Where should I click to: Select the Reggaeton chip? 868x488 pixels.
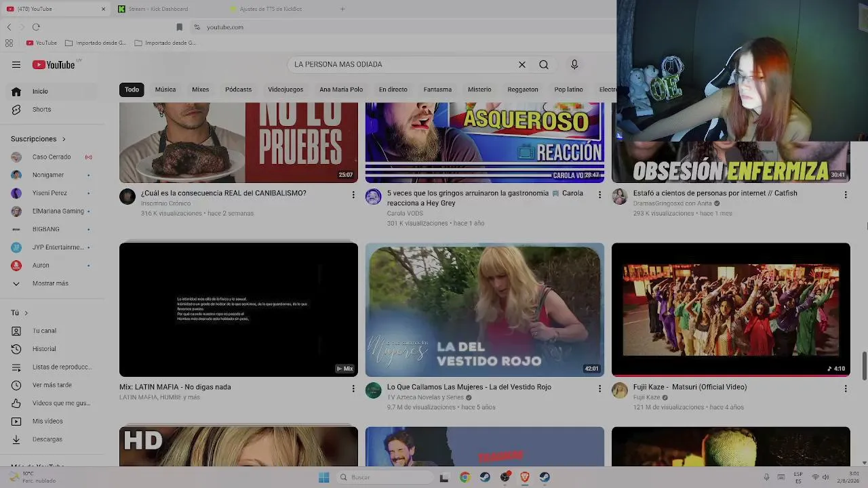click(x=523, y=89)
